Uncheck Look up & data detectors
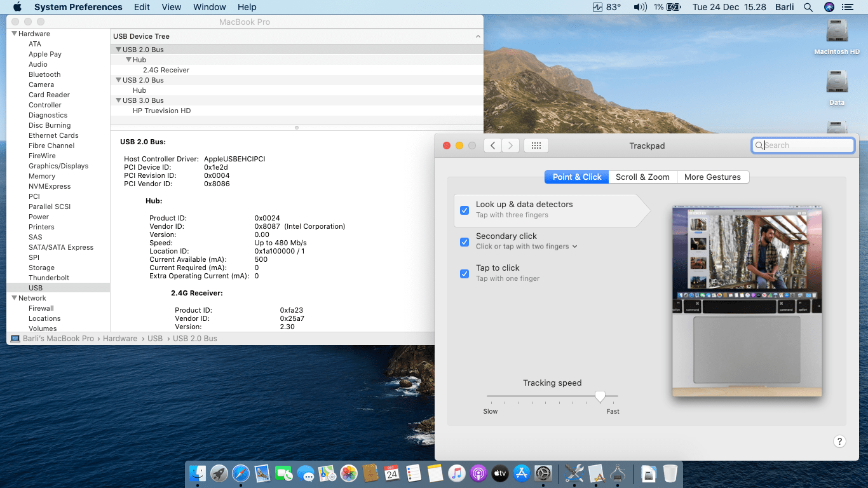Viewport: 868px width, 488px height. (465, 210)
